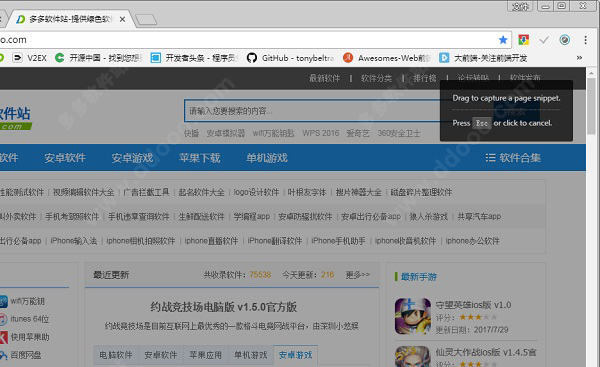Viewport: 600px width, 367px height.
Task: Click the blue 大前端 D favicon
Action: (444, 58)
